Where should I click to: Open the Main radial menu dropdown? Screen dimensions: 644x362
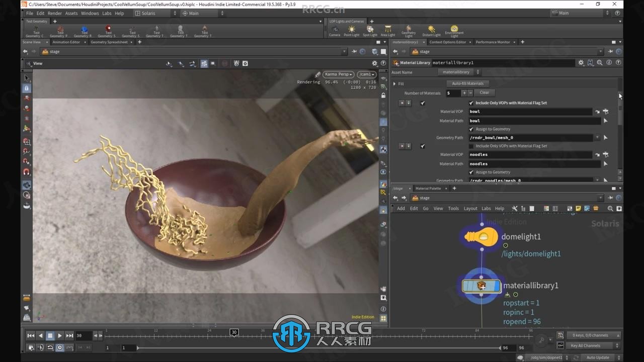tap(203, 13)
